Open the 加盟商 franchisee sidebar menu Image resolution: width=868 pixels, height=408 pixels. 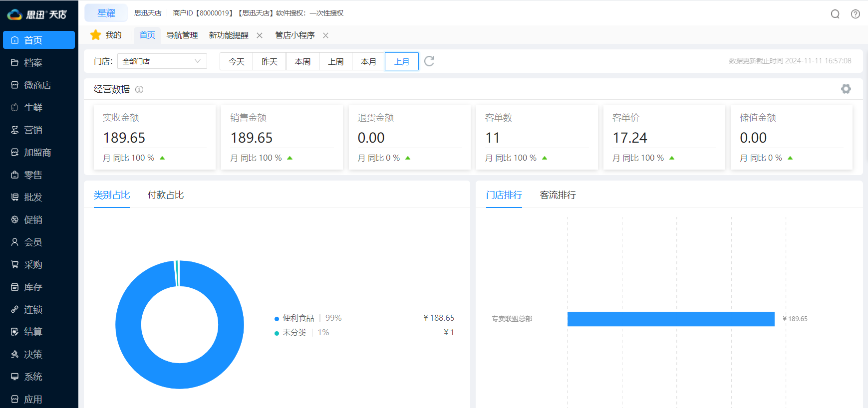click(39, 152)
